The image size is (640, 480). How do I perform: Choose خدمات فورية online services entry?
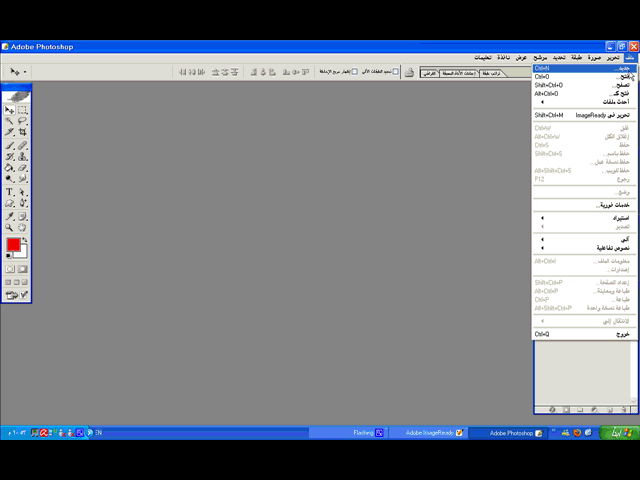tap(584, 205)
